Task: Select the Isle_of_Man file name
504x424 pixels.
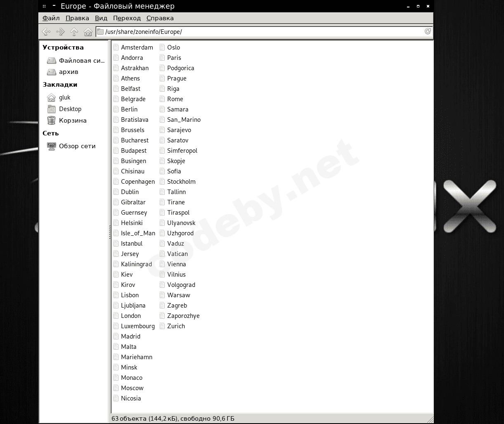Action: click(138, 233)
